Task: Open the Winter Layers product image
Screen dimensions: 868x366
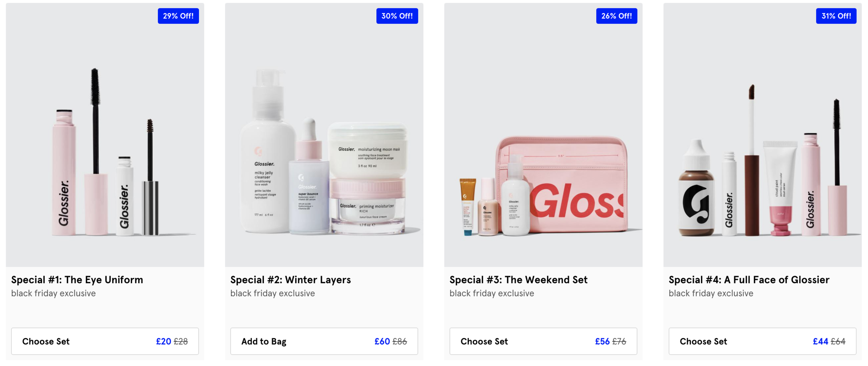Action: pos(324,135)
